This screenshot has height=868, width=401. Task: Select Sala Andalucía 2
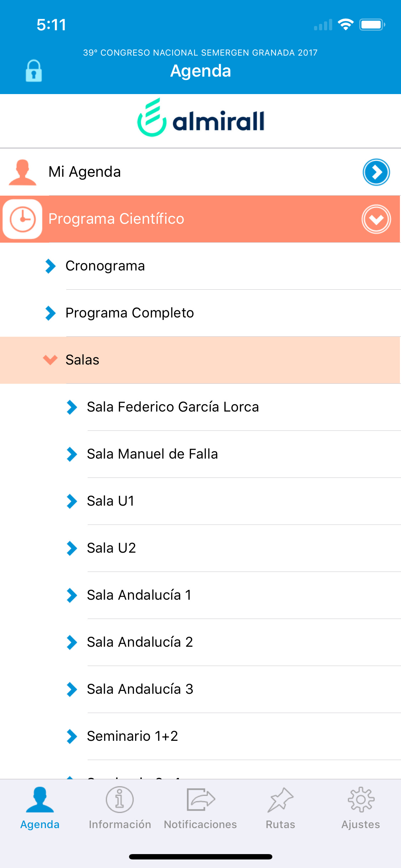pos(200,642)
